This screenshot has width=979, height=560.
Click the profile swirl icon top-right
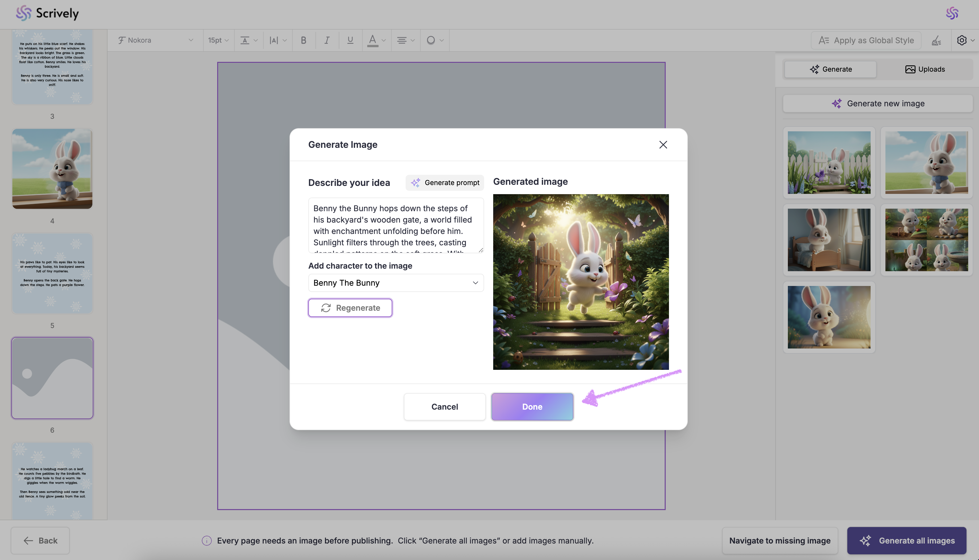coord(952,13)
